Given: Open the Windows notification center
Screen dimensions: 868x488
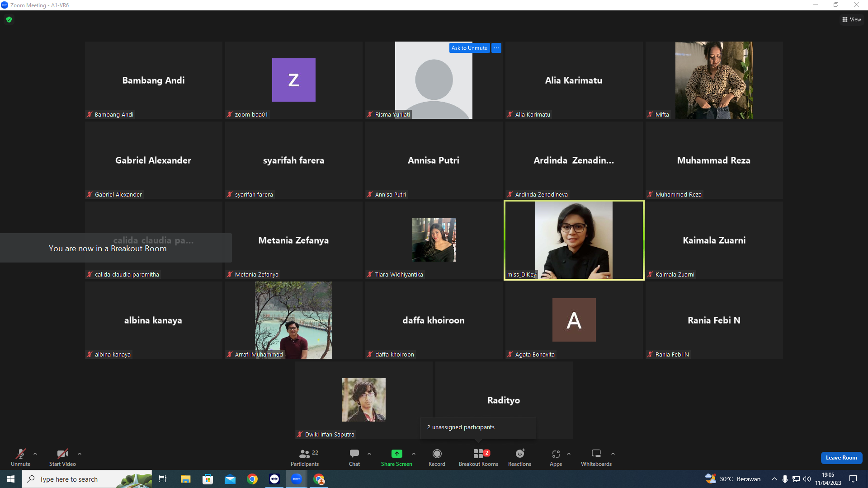Looking at the screenshot, I should coord(853,479).
